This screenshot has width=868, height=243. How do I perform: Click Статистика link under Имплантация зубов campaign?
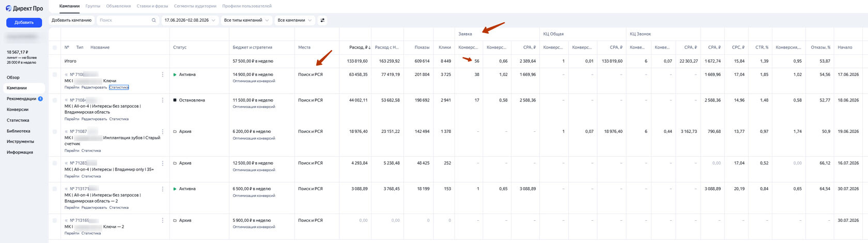tap(91, 151)
